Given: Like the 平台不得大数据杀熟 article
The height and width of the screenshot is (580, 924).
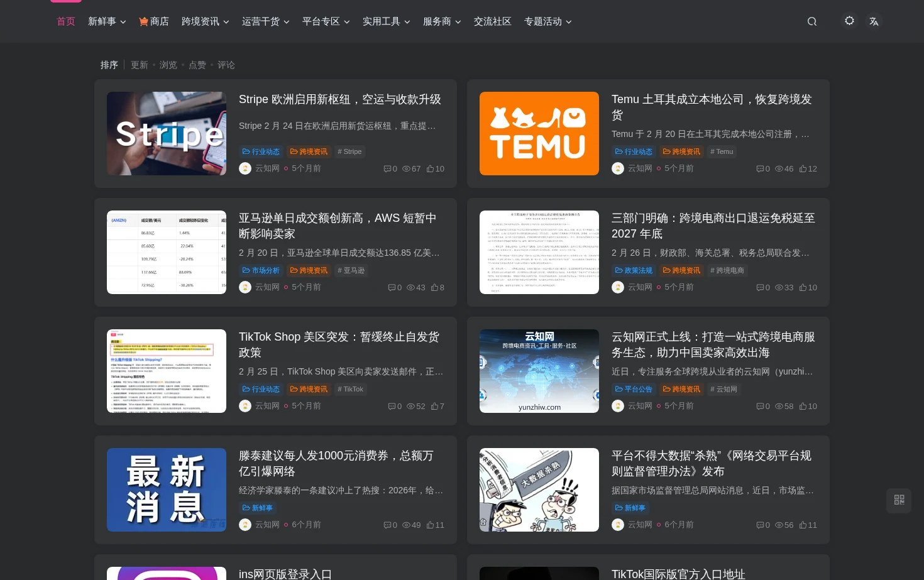Looking at the screenshot, I should pos(803,525).
